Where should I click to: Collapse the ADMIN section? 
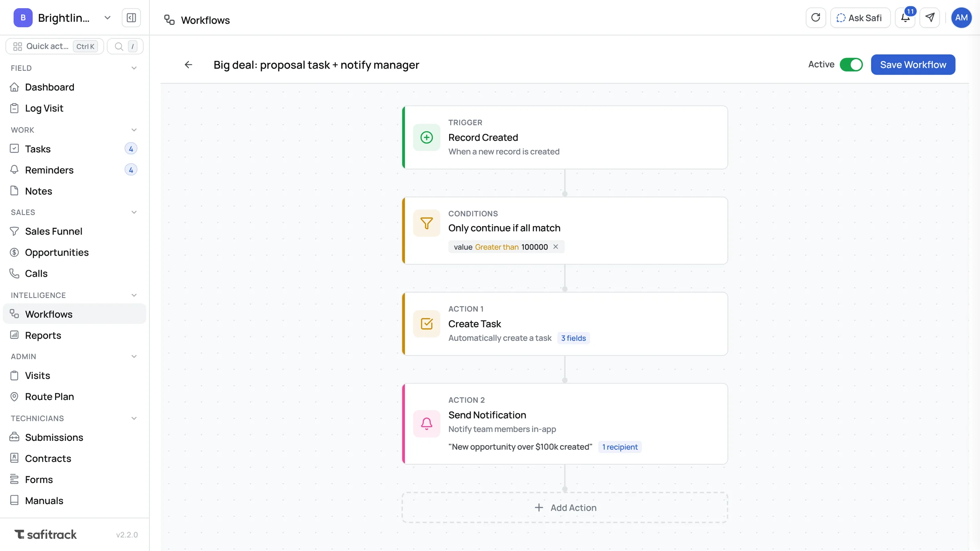click(134, 356)
